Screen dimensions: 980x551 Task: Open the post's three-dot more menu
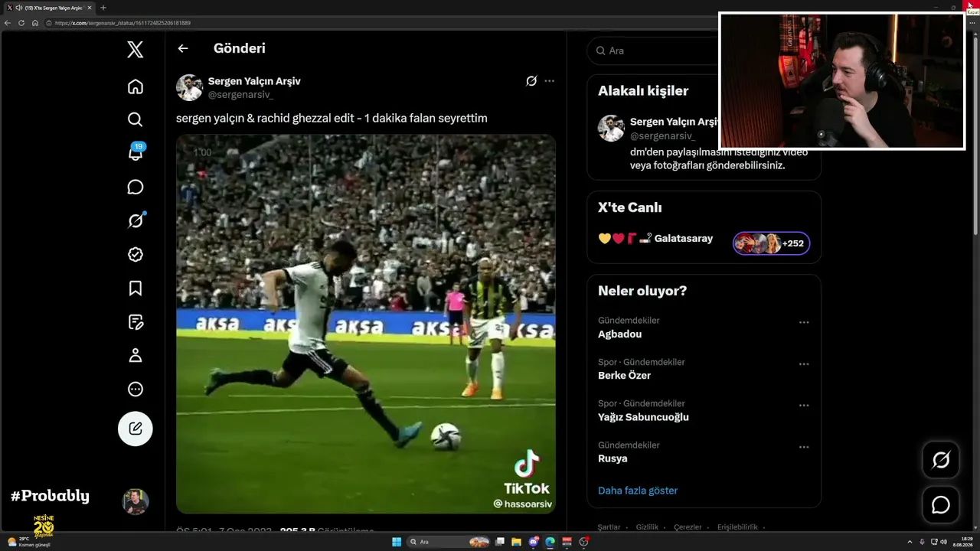click(x=549, y=80)
